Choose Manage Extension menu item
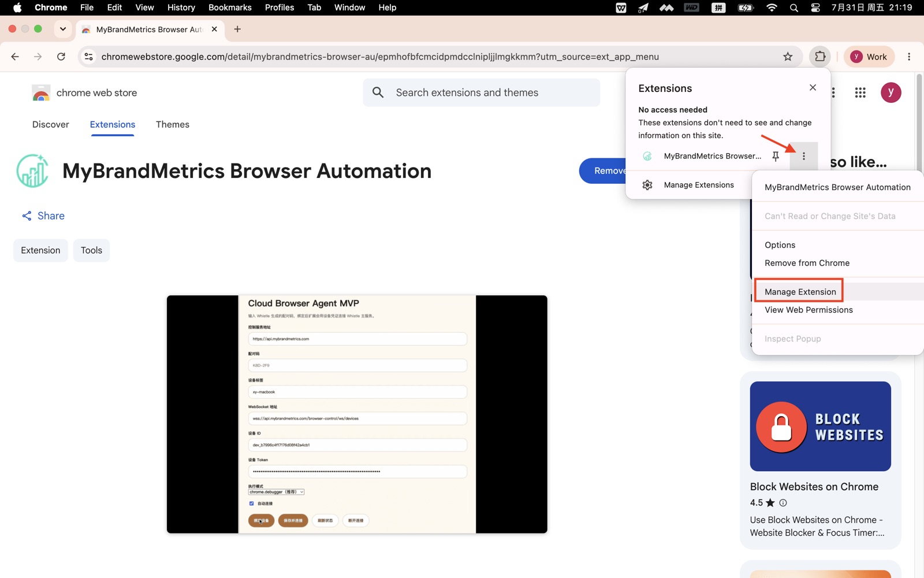Screen dimensions: 924x578 click(837, 292)
